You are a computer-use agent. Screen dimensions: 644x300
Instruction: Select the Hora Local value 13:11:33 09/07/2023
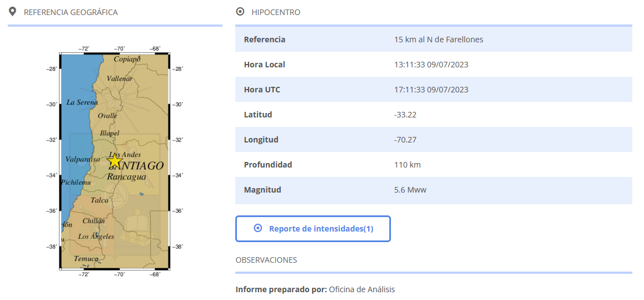tap(431, 65)
